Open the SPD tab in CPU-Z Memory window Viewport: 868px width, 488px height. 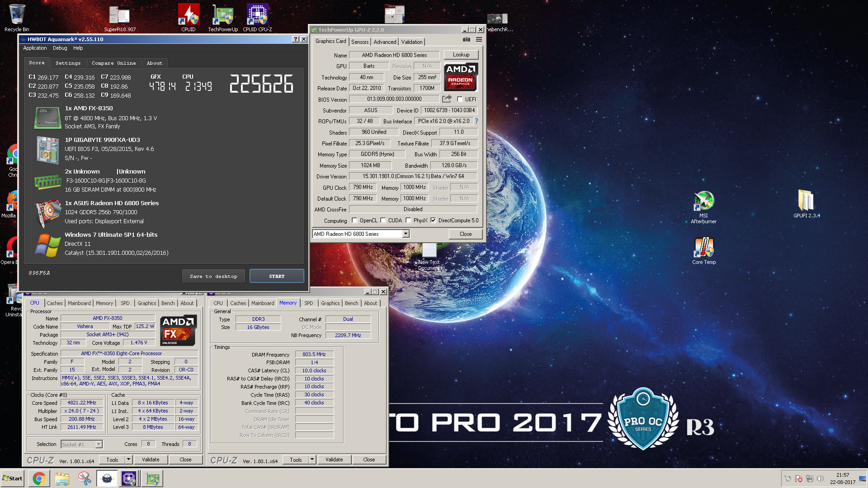click(x=309, y=303)
